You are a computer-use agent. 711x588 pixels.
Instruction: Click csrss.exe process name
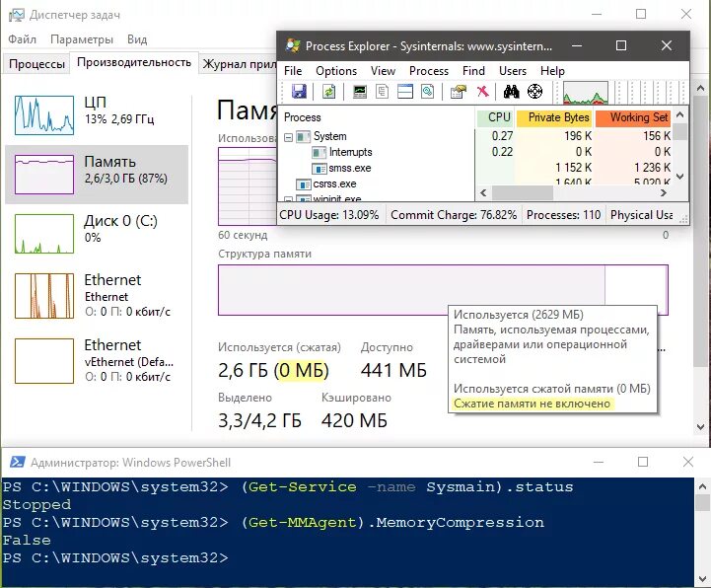pyautogui.click(x=334, y=184)
